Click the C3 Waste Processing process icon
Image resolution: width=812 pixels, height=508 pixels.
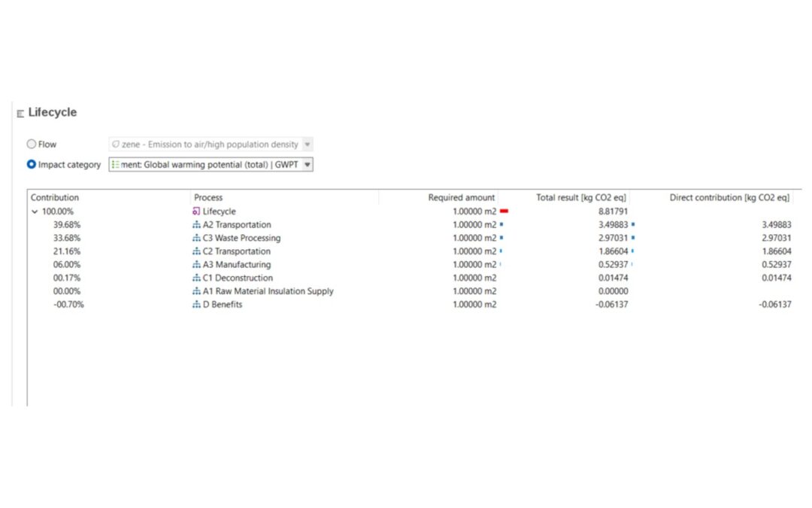click(x=197, y=239)
